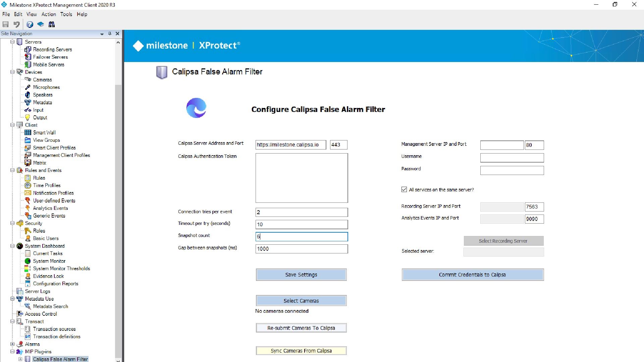Select the Notification Profiles envelope icon

coord(28,193)
